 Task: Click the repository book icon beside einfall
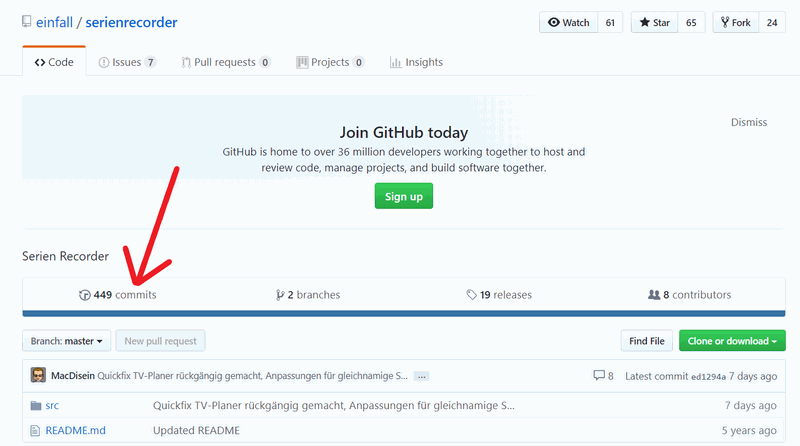click(x=27, y=21)
